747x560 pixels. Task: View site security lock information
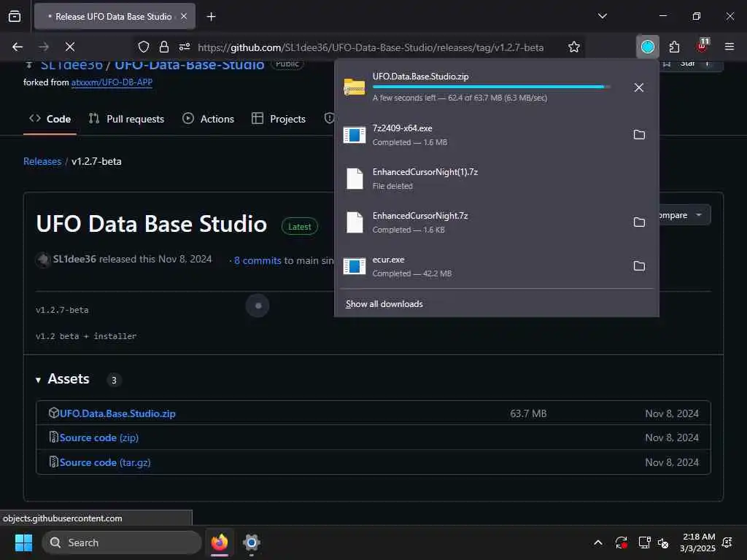coord(164,47)
